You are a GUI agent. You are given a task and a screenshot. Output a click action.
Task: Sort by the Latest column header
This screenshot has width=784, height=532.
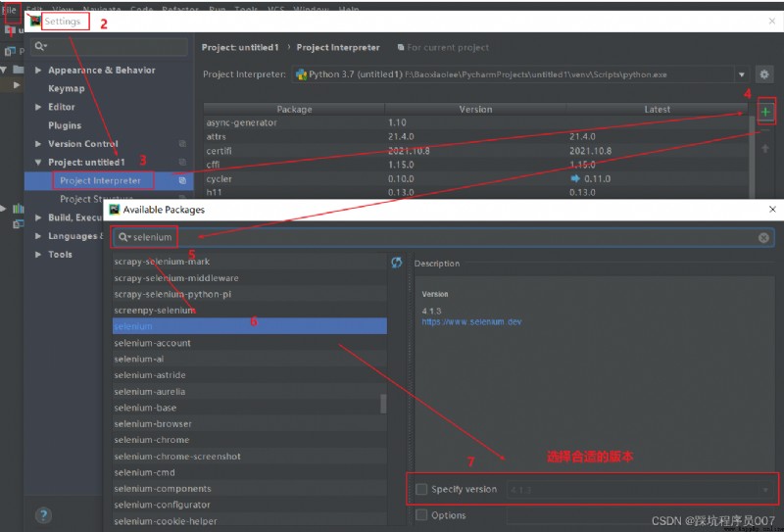pyautogui.click(x=657, y=109)
